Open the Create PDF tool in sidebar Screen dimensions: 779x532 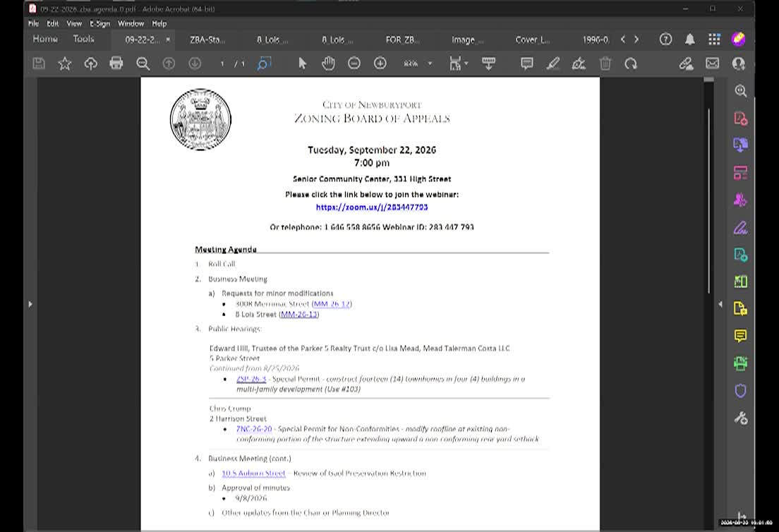coord(740,119)
